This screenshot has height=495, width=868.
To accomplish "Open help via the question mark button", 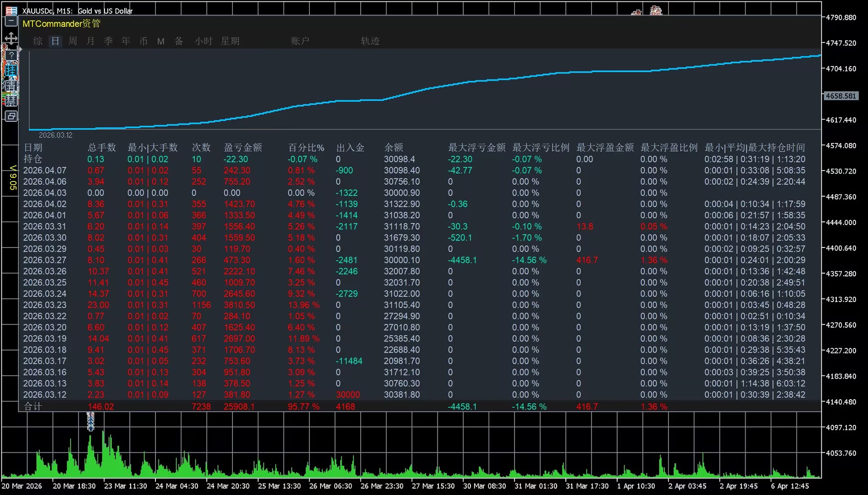I will coord(11,55).
